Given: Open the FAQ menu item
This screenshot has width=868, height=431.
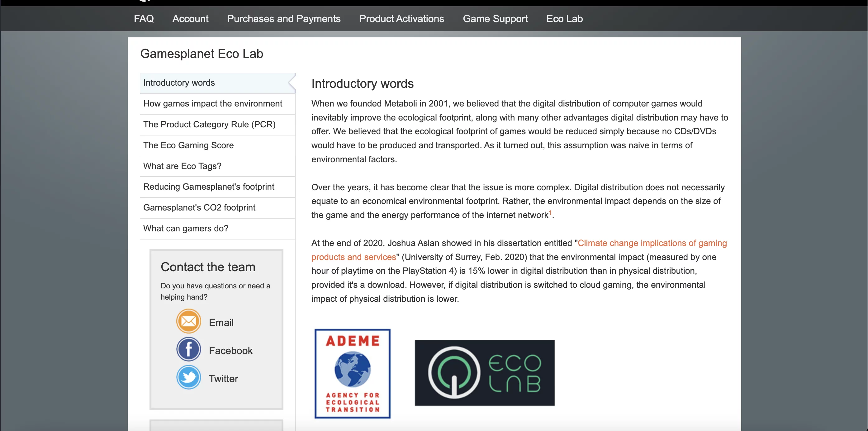Looking at the screenshot, I should point(144,19).
